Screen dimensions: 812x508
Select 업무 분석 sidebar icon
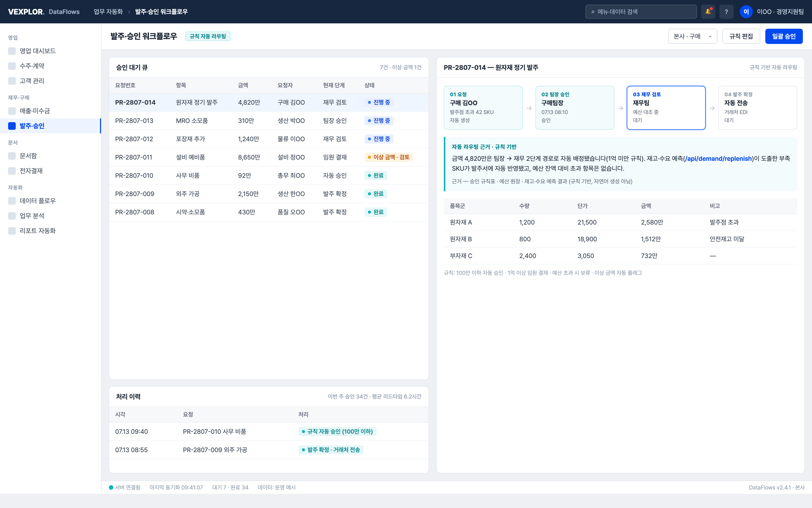tap(12, 216)
